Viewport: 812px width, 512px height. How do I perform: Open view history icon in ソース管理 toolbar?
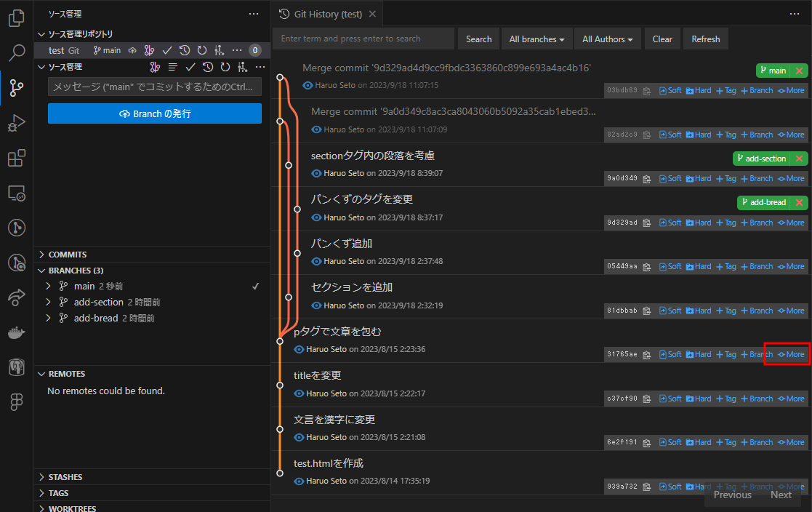tap(208, 67)
